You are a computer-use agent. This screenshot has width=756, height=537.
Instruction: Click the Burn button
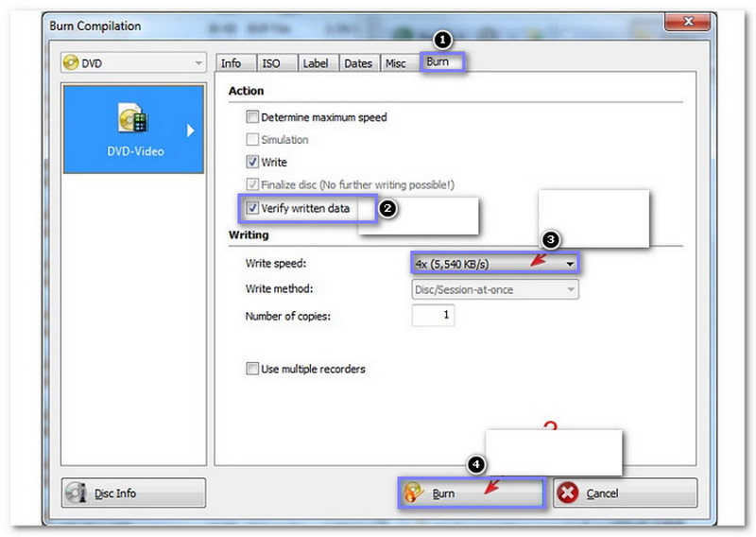(x=472, y=494)
